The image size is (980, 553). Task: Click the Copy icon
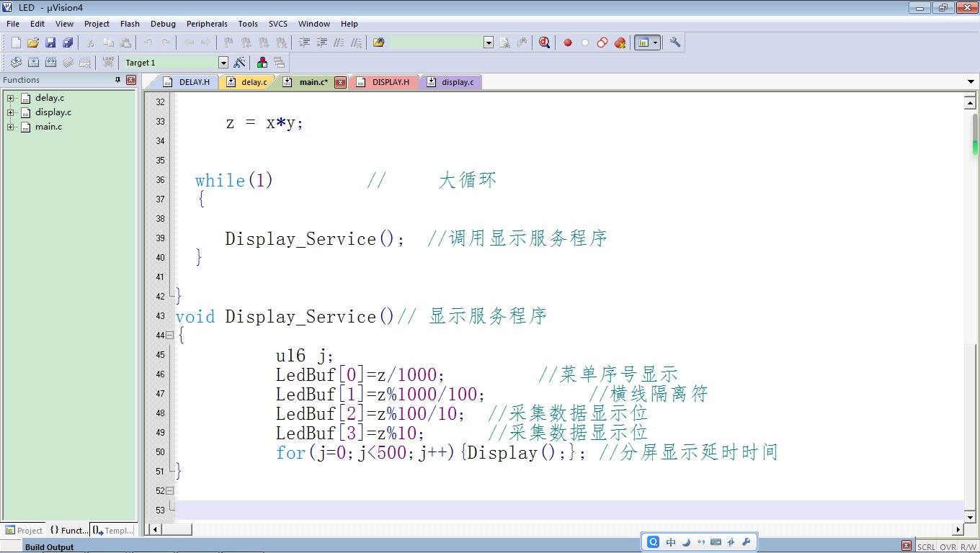click(x=108, y=42)
